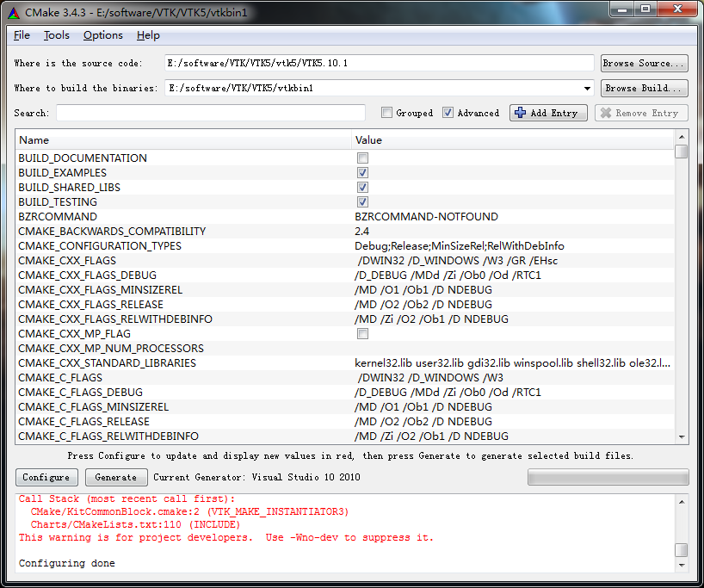704x588 pixels.
Task: Click the configuration progress bar
Action: (x=608, y=477)
